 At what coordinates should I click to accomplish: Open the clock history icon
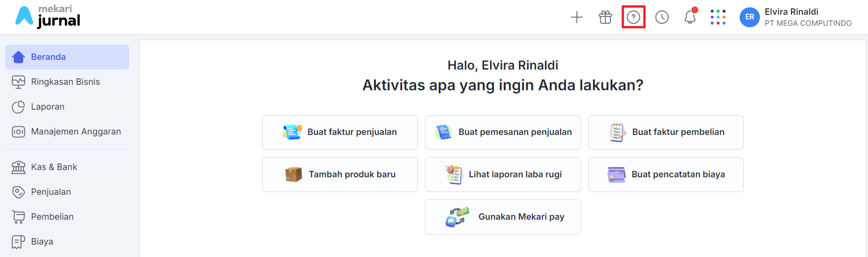pos(662,18)
